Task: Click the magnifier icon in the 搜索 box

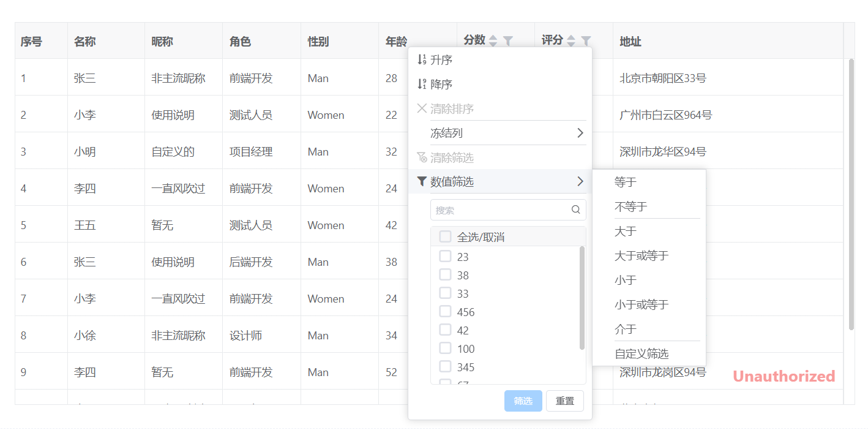Action: (576, 209)
